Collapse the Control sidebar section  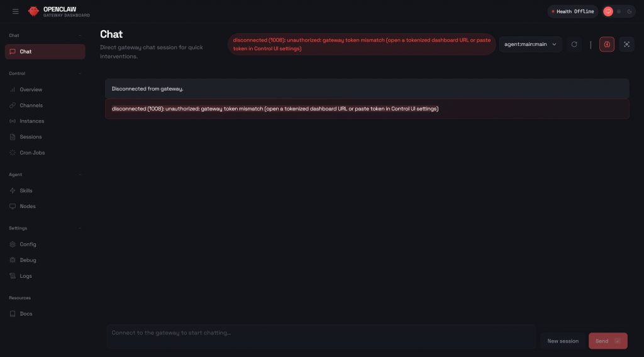[x=80, y=74]
